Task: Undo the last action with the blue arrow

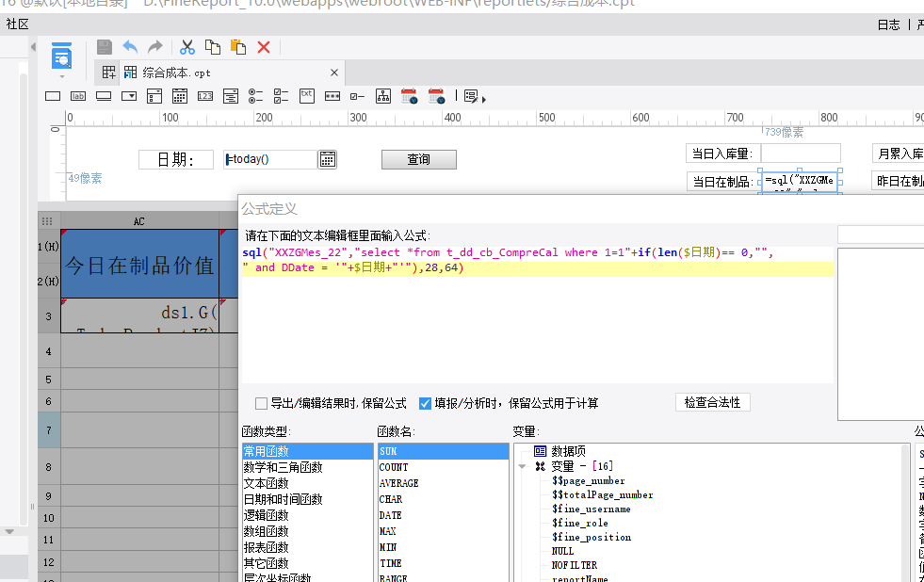Action: pos(130,47)
